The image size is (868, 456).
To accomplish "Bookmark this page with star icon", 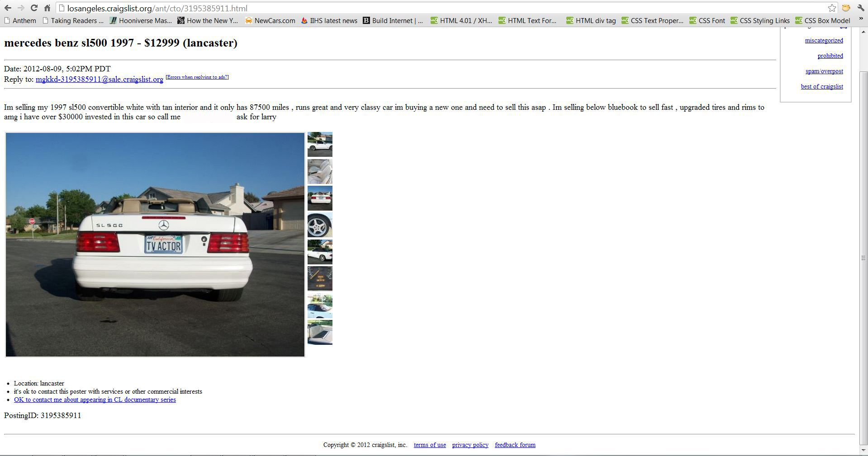I will tap(832, 8).
